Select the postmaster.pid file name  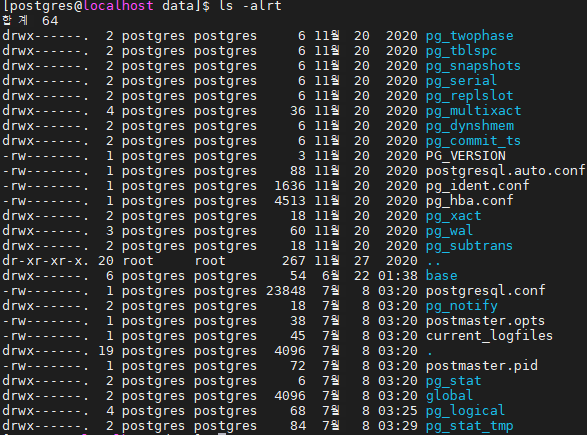click(481, 366)
